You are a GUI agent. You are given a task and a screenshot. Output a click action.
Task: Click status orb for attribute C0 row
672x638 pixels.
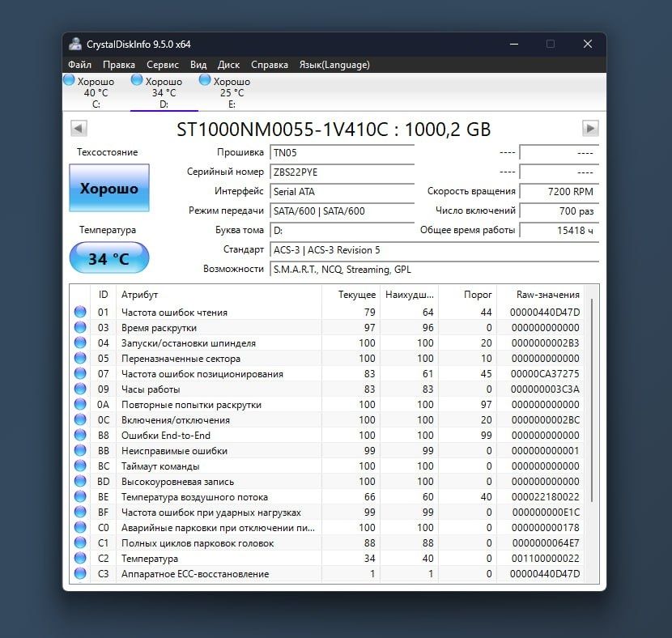(80, 527)
